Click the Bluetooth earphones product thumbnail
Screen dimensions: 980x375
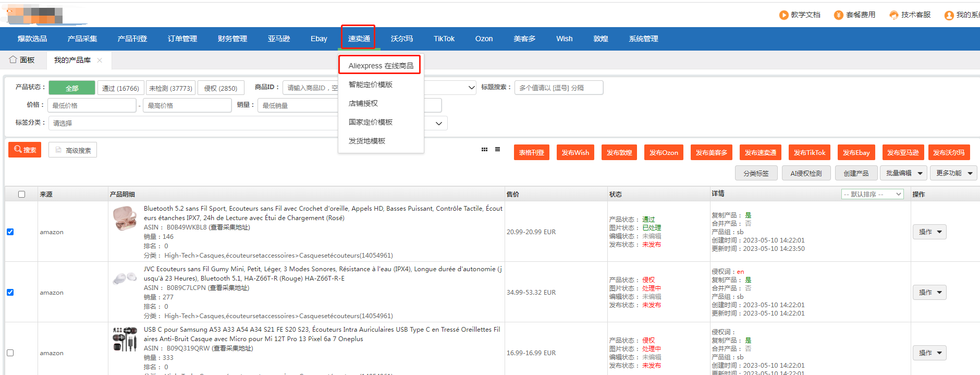tap(125, 218)
